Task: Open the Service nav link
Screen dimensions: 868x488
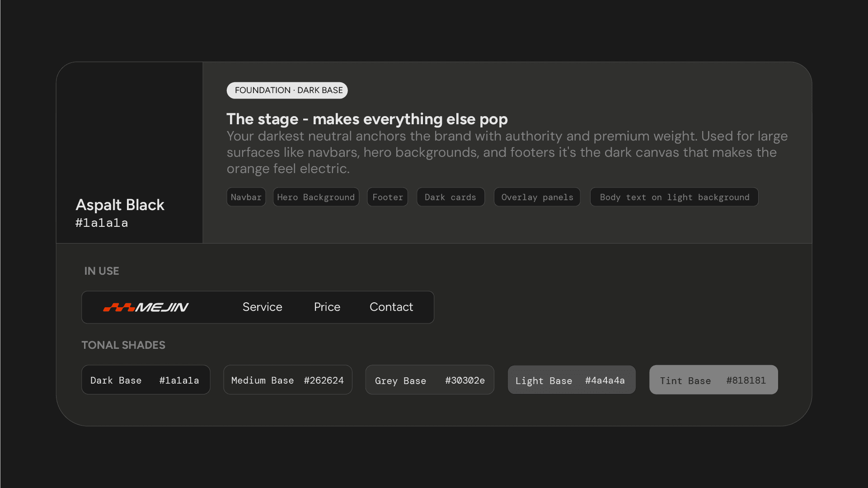Action: pos(263,307)
